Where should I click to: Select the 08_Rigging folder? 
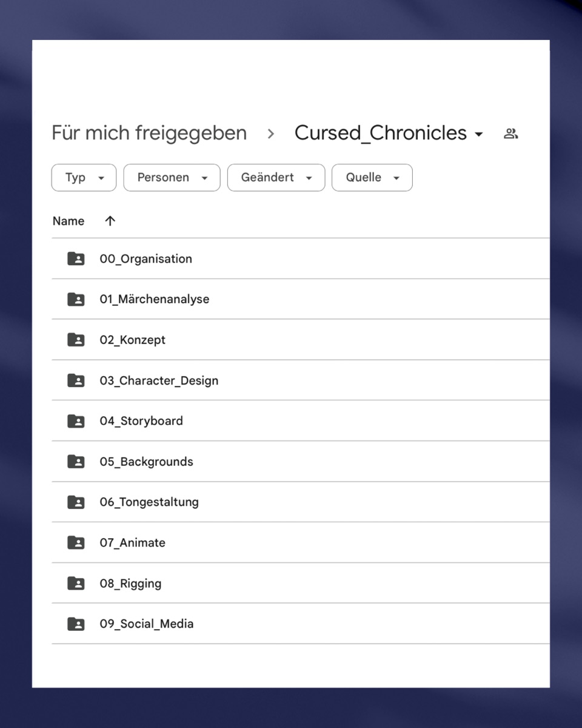coord(301,583)
